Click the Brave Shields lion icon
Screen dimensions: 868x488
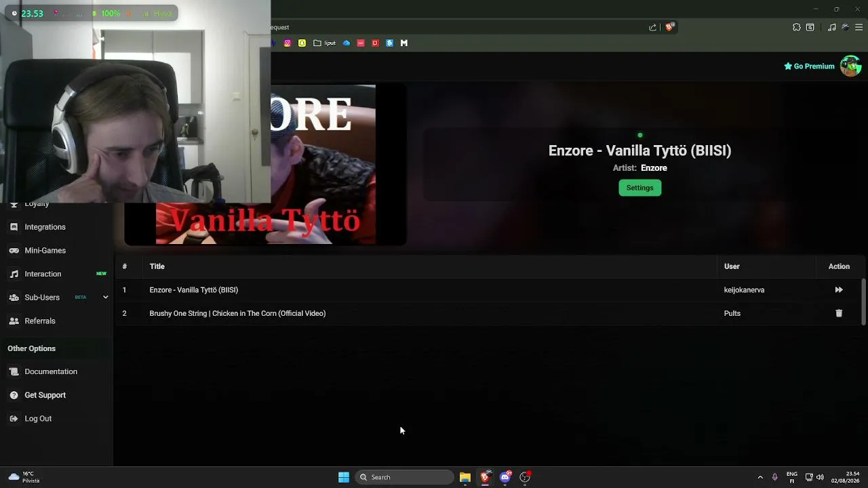670,27
